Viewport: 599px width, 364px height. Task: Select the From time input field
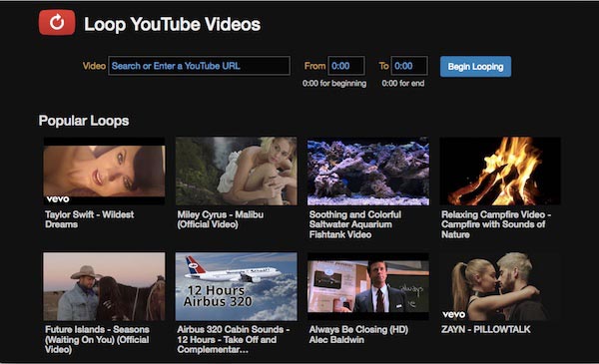[346, 66]
